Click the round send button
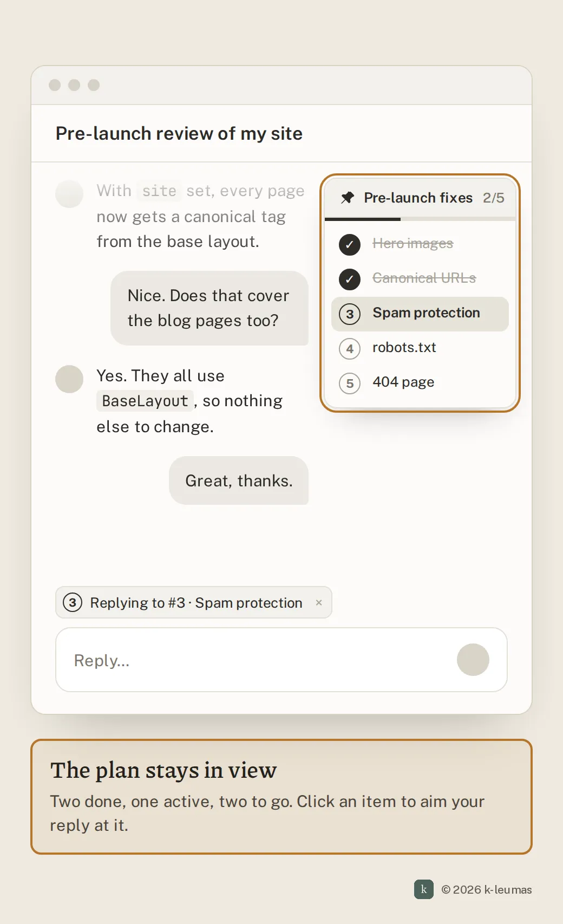 [473, 660]
